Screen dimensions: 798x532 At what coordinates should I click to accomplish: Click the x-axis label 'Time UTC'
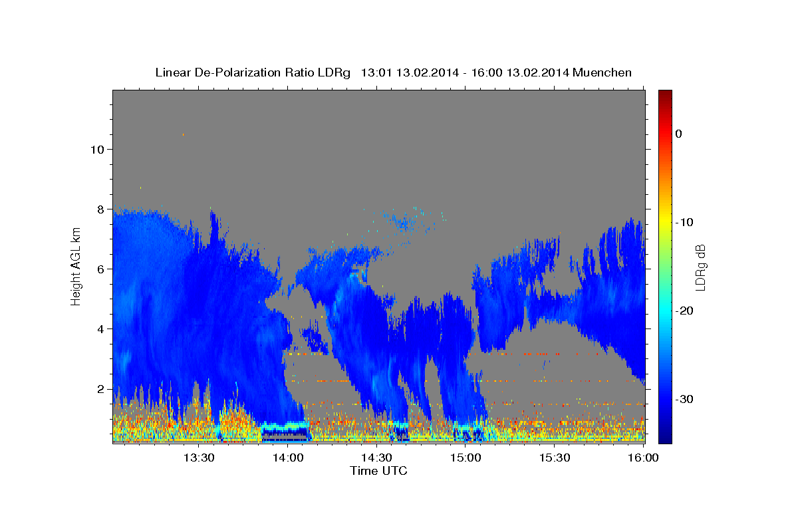click(x=378, y=471)
